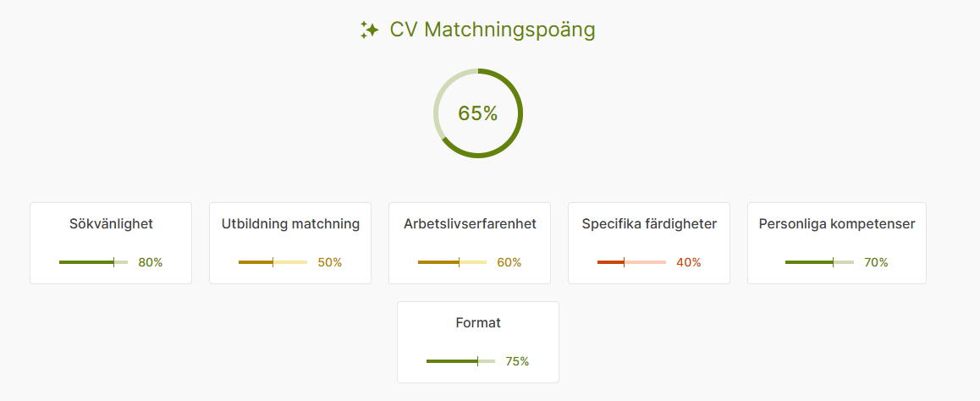
Task: Click the 65% circular progress ring
Action: (x=478, y=113)
